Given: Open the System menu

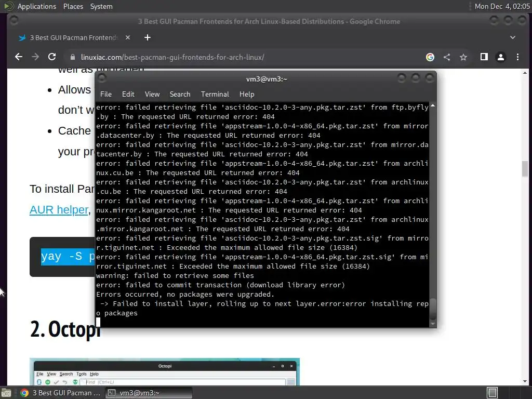Looking at the screenshot, I should click(x=101, y=6).
